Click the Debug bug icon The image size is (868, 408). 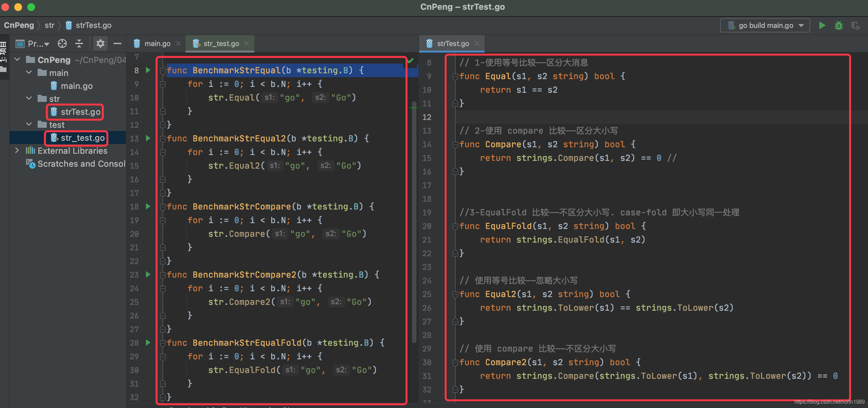click(838, 25)
